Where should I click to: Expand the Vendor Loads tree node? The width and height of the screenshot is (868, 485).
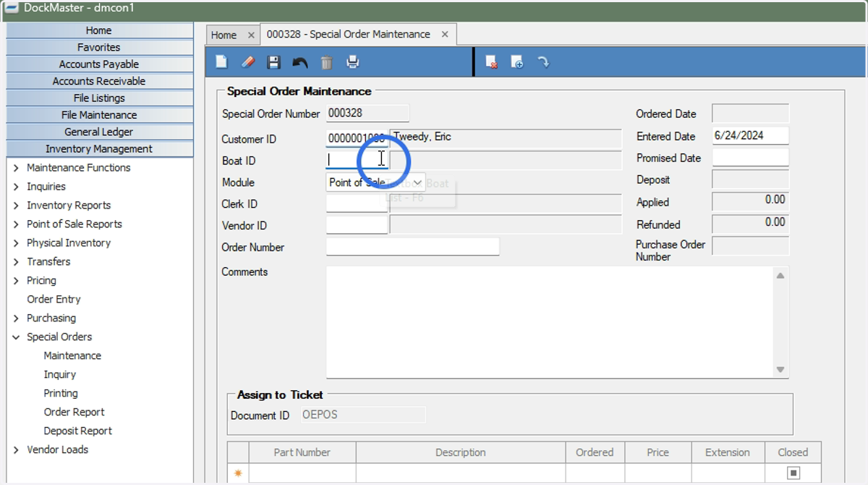16,450
